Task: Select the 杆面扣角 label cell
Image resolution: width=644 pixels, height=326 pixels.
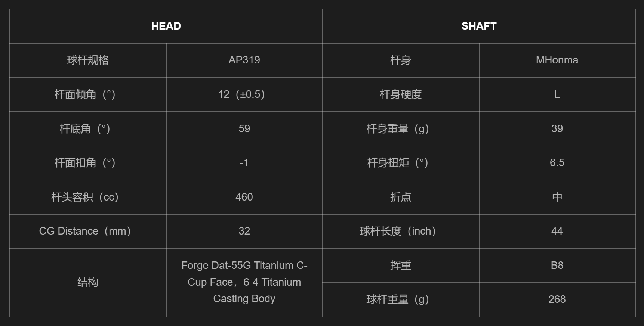Action: point(88,163)
